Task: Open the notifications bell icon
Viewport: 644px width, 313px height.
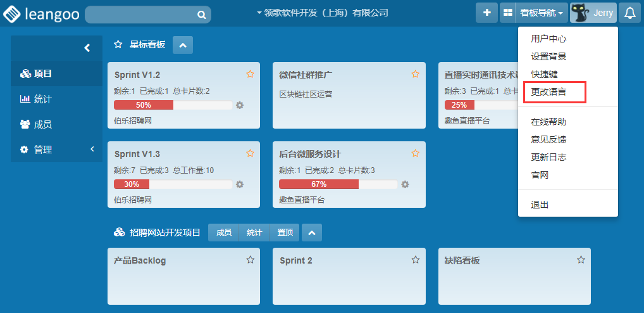Action: coord(629,13)
